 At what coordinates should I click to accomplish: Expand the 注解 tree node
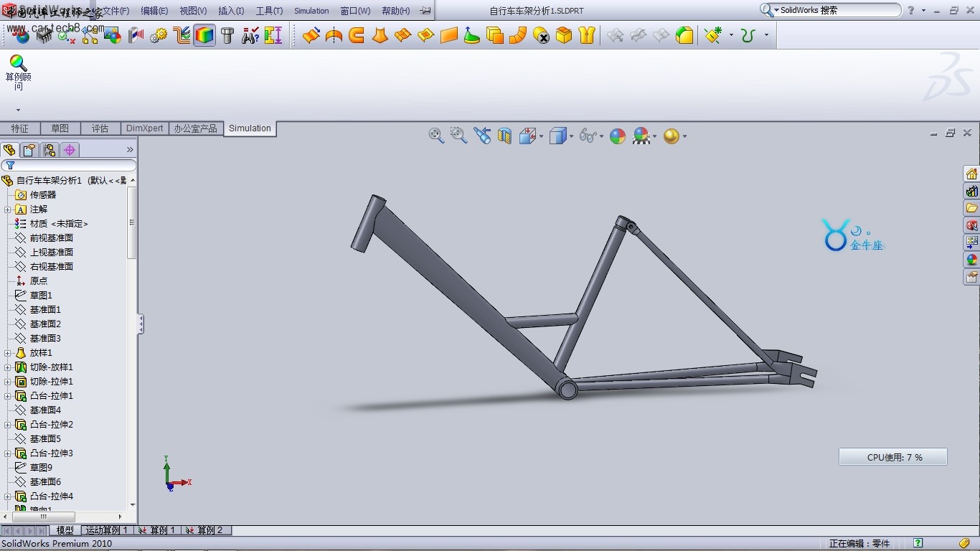[x=8, y=209]
